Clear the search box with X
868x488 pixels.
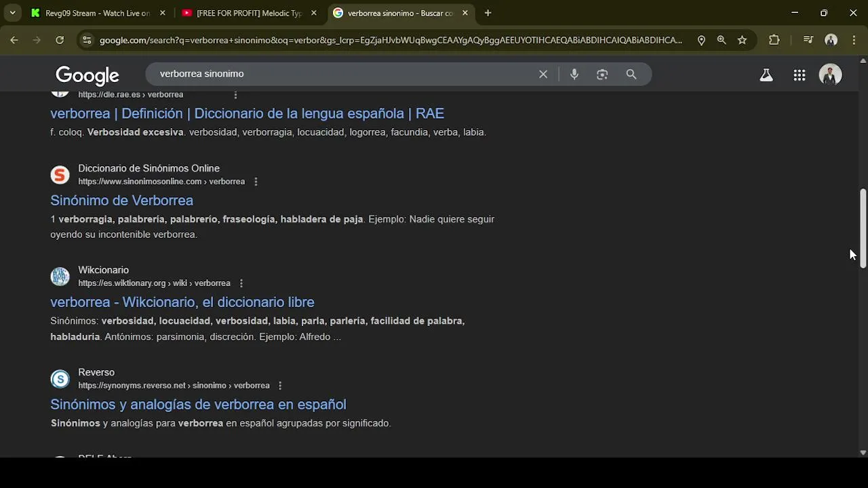543,74
